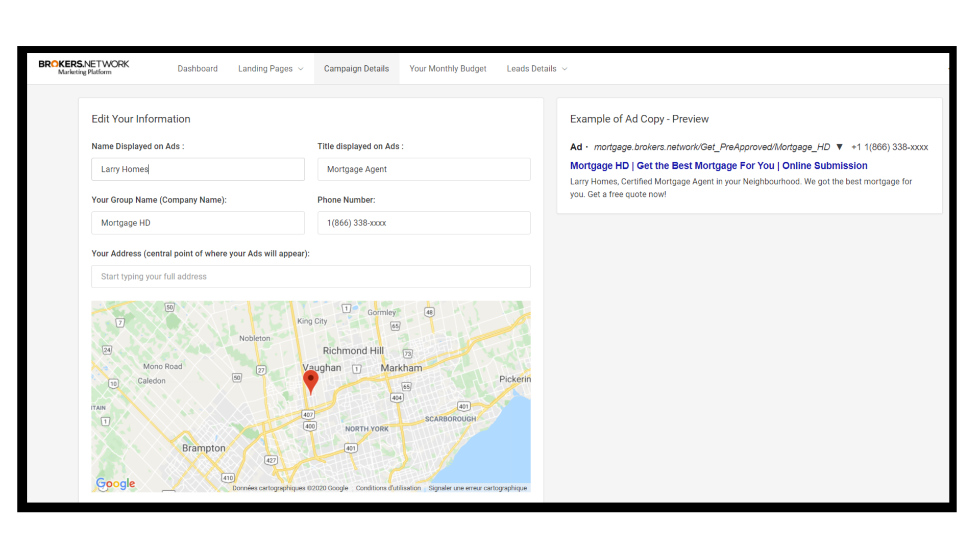Open the Landing Pages menu

[271, 68]
